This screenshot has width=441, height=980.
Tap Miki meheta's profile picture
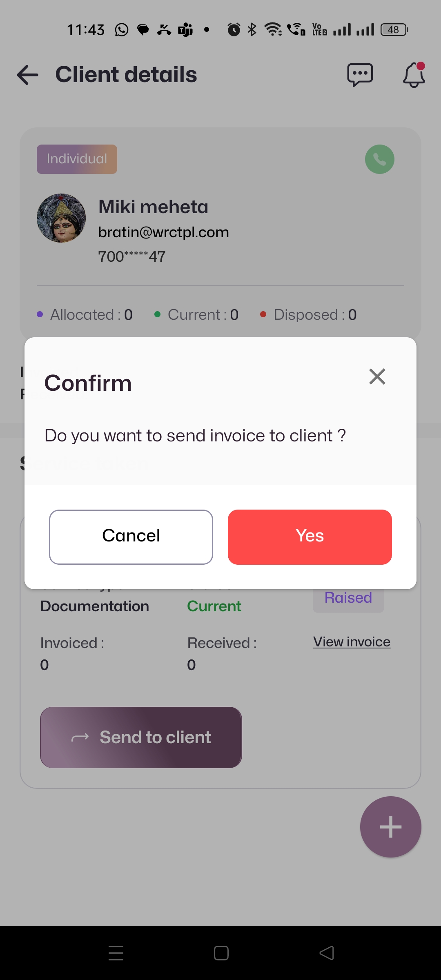click(x=61, y=218)
